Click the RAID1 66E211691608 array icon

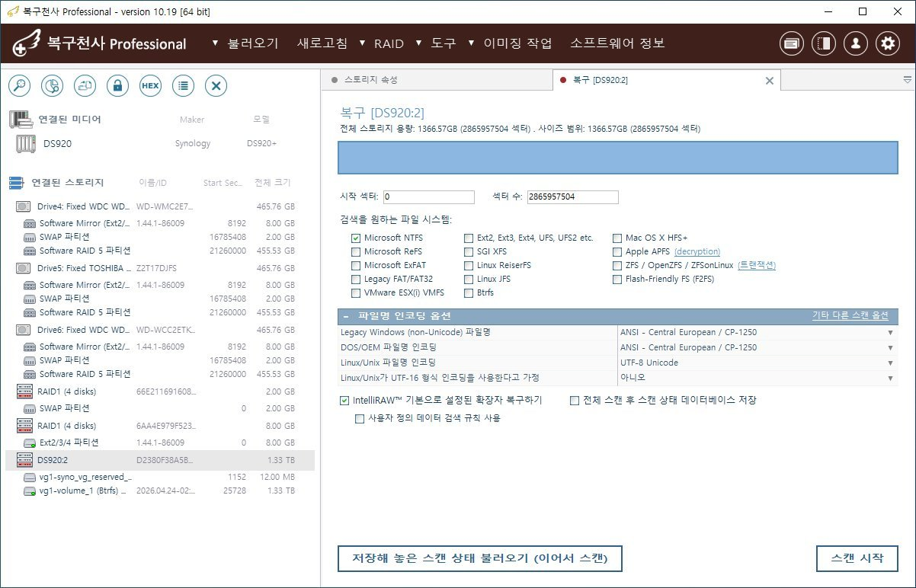coord(23,391)
